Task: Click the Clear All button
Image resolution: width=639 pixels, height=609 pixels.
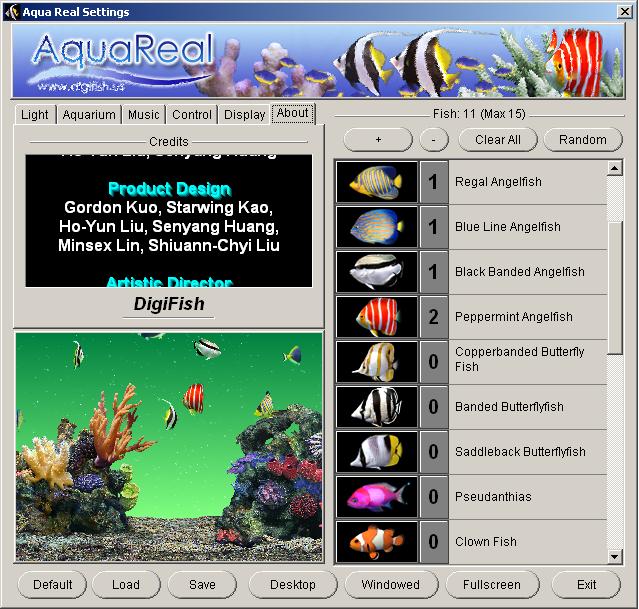Action: coord(498,140)
